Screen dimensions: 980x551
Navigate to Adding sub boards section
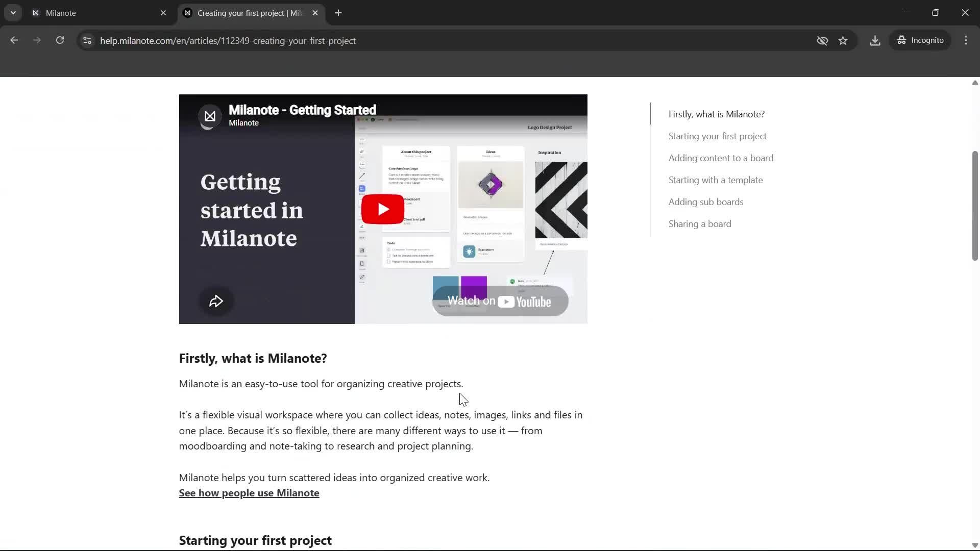(705, 202)
